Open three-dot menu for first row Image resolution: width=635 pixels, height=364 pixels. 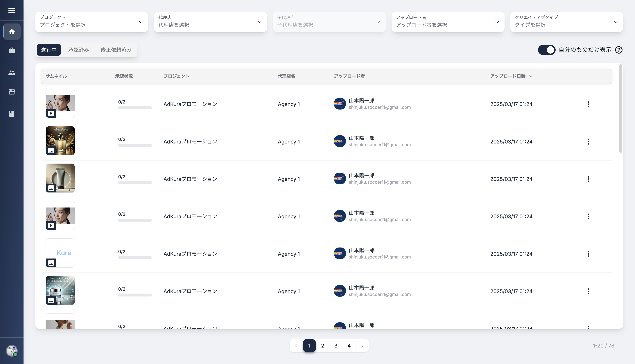[588, 104]
